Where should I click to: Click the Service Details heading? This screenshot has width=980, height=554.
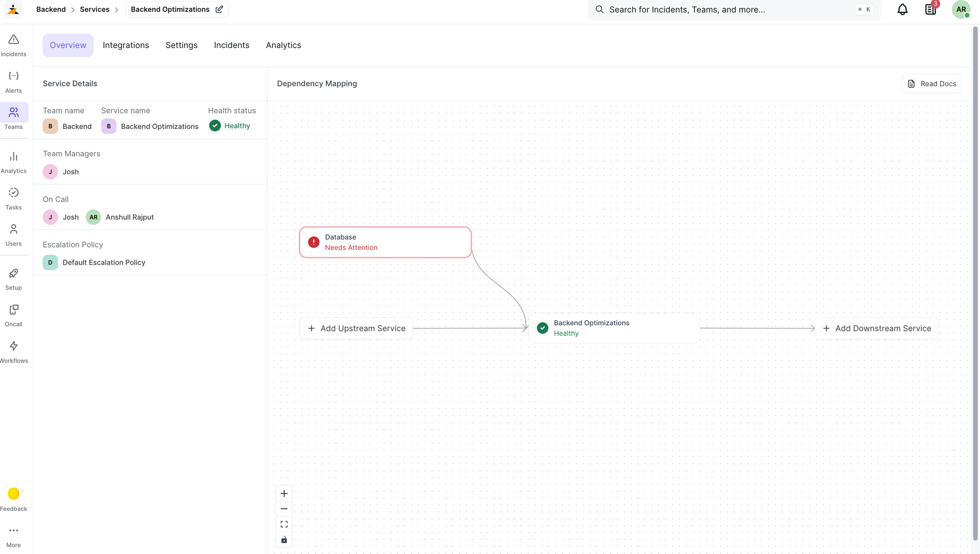tap(70, 84)
